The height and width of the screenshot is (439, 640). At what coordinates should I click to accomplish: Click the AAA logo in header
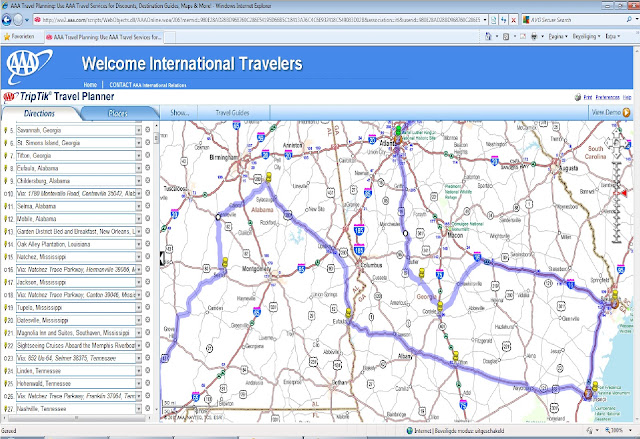(29, 65)
